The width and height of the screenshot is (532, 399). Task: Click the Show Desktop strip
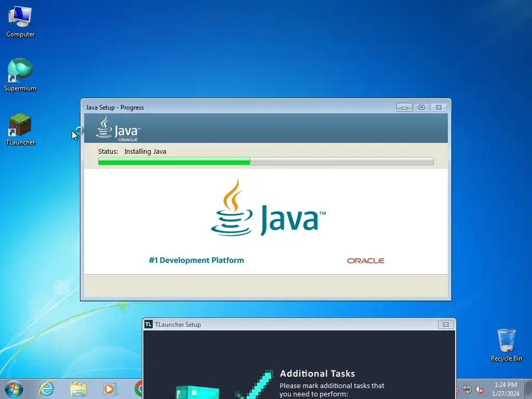tap(528, 389)
